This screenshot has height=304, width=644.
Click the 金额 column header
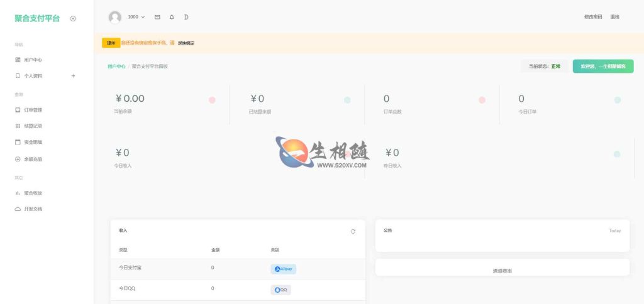216,250
